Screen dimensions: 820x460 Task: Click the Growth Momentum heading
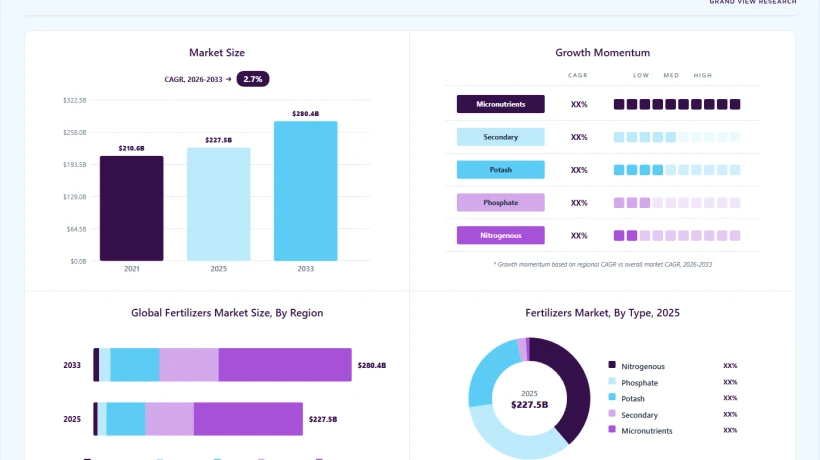point(602,52)
